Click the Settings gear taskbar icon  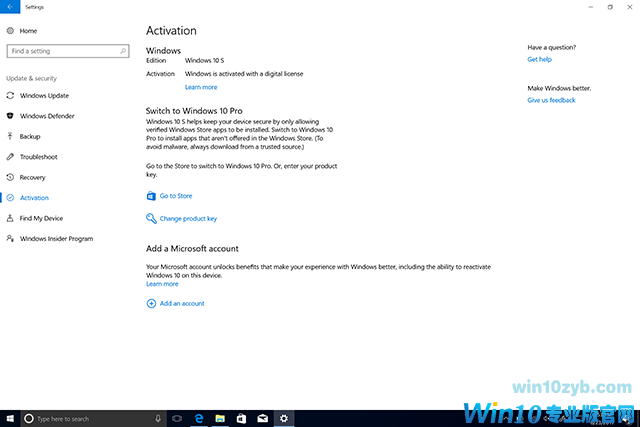[284, 418]
